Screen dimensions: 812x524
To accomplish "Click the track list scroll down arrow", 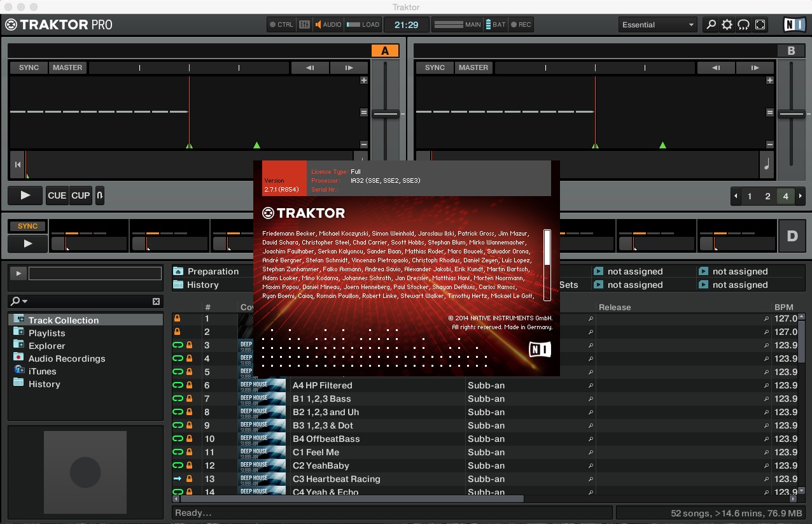I will pyautogui.click(x=801, y=490).
